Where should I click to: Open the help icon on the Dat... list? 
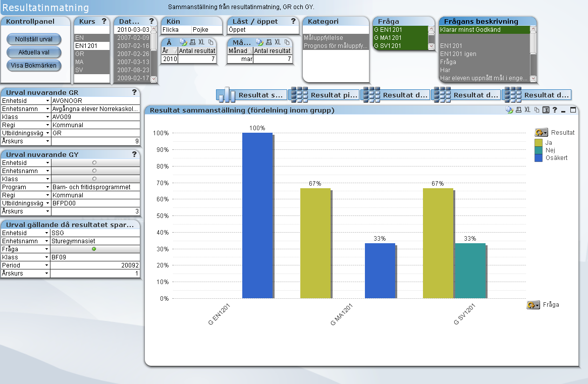[x=151, y=21]
